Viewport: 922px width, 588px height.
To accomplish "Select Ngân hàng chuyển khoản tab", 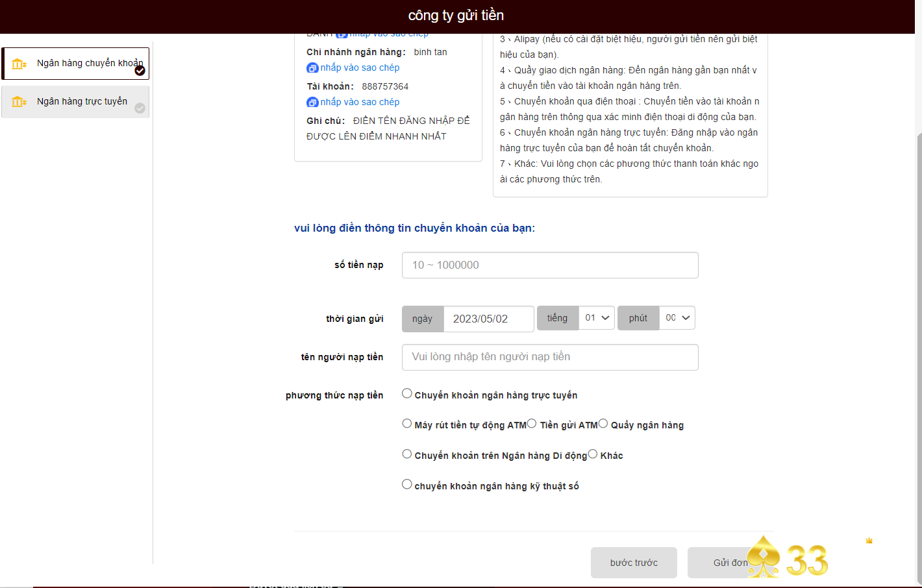I will [x=75, y=64].
